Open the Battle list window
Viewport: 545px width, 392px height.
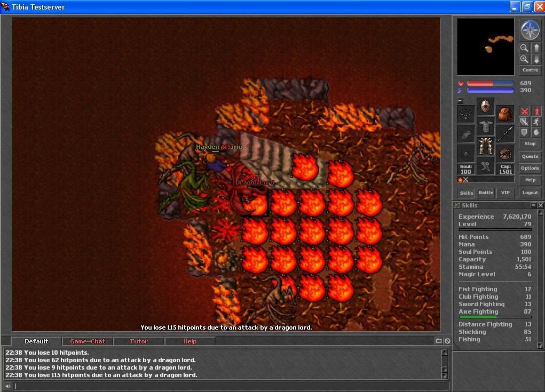click(x=486, y=193)
